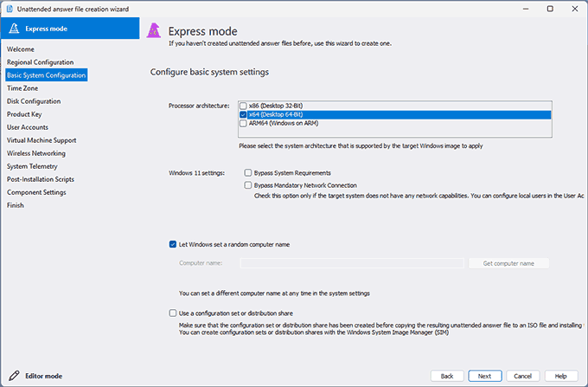Cancel the wizard
588x387 pixels.
tap(523, 376)
